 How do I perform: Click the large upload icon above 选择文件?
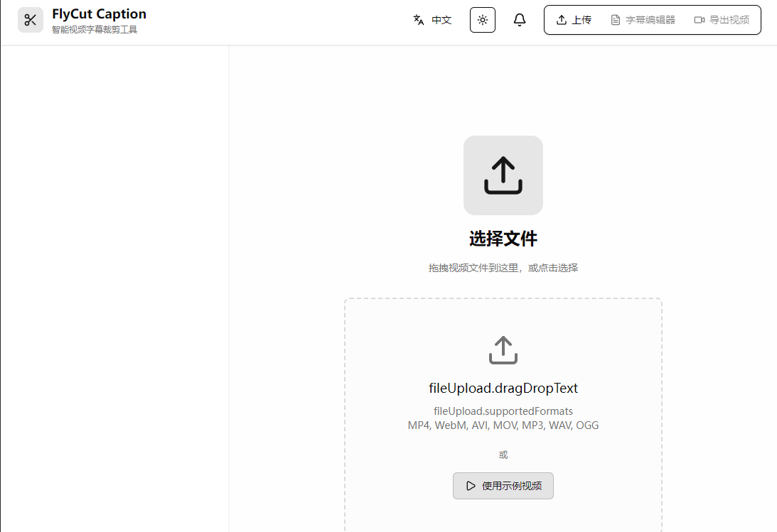tap(503, 175)
